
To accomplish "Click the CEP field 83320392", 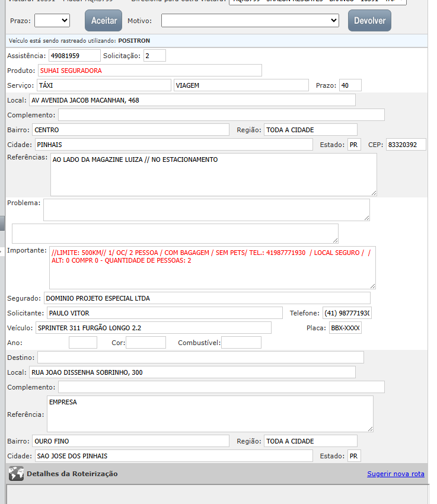I will [x=406, y=145].
